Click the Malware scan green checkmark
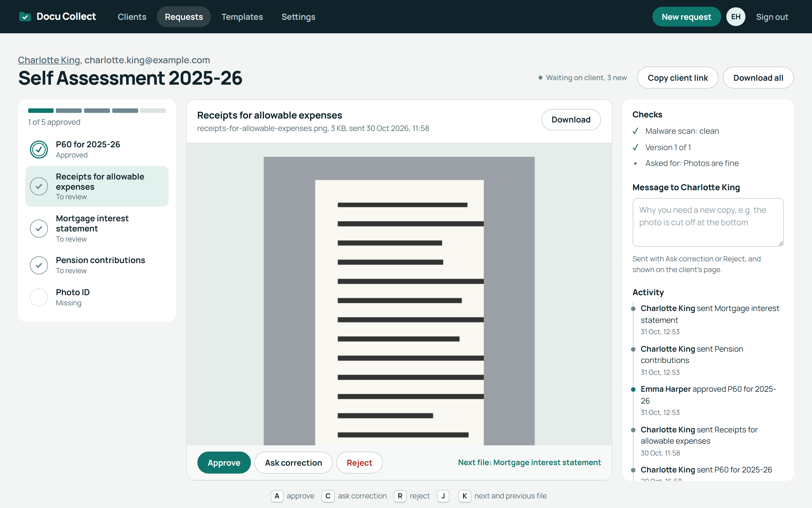Screen dimensions: 812x508 (636, 131)
